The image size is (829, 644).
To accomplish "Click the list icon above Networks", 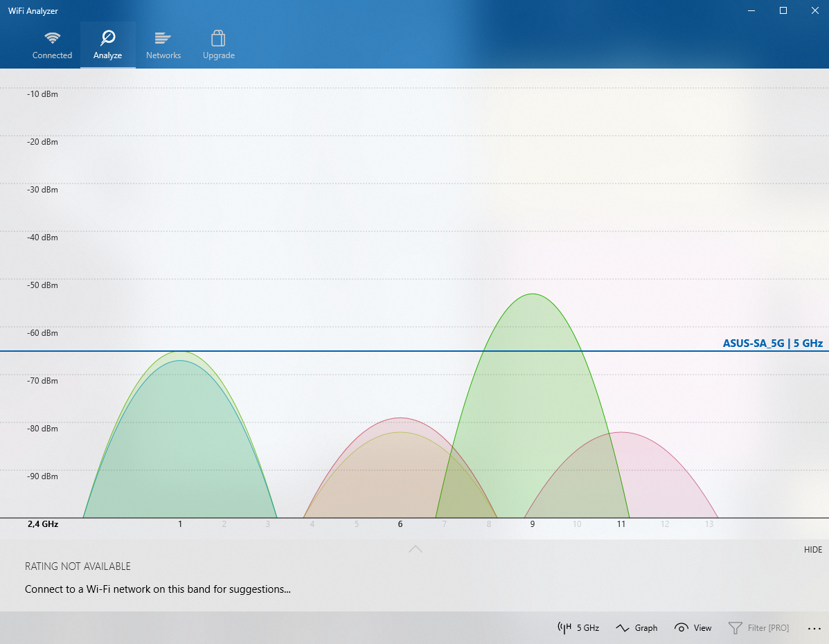I will (x=163, y=38).
